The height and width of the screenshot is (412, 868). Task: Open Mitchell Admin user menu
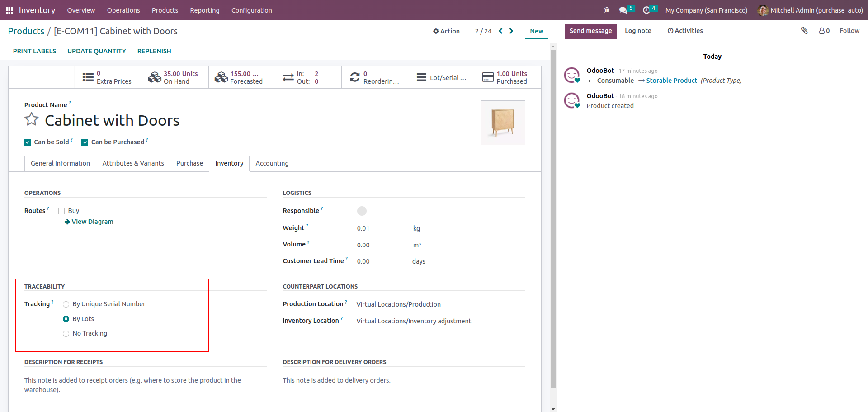811,10
